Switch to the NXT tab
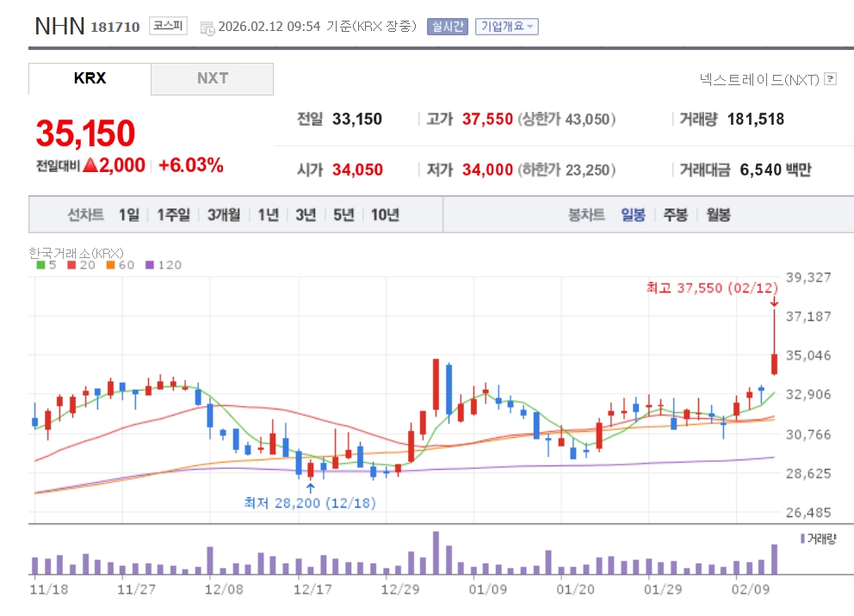The image size is (854, 616). click(x=213, y=78)
